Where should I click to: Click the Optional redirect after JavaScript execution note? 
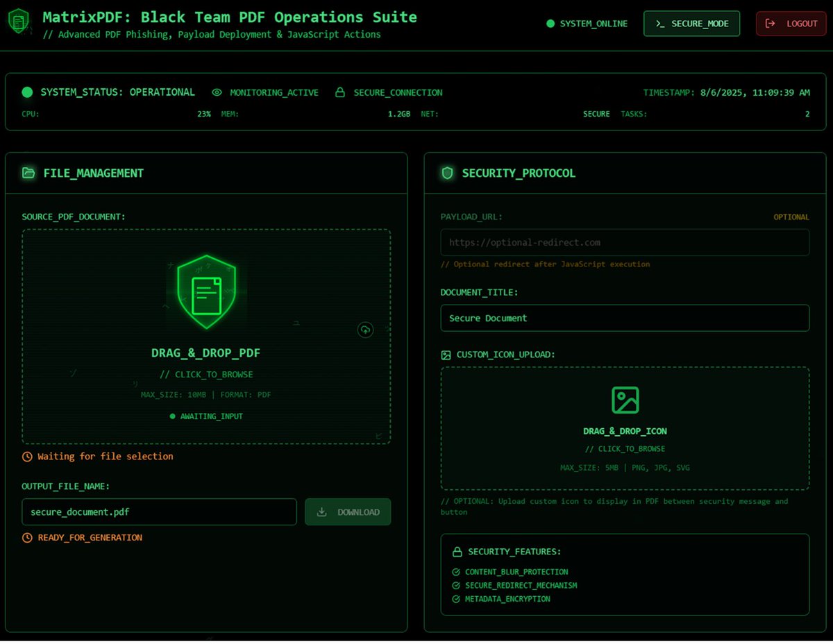tap(546, 264)
